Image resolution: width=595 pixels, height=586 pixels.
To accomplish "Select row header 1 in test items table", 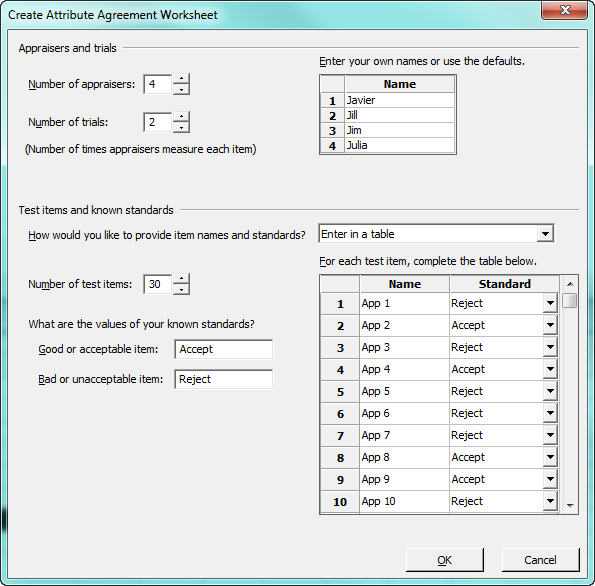I will tap(340, 304).
